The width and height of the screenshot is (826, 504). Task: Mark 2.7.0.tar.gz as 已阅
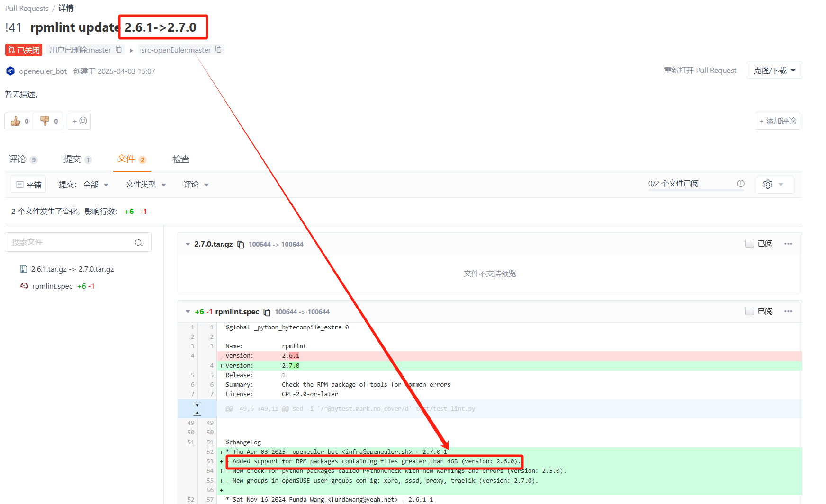(750, 244)
